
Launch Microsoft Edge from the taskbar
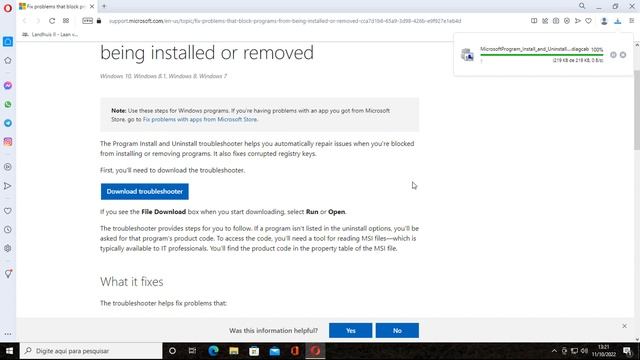pyautogui.click(x=213, y=351)
